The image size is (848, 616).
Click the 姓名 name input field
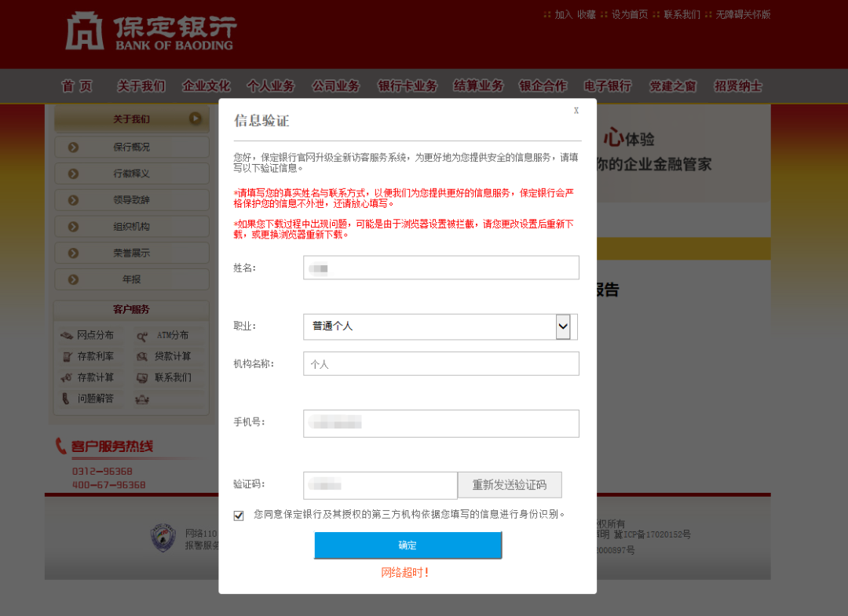[x=440, y=268]
